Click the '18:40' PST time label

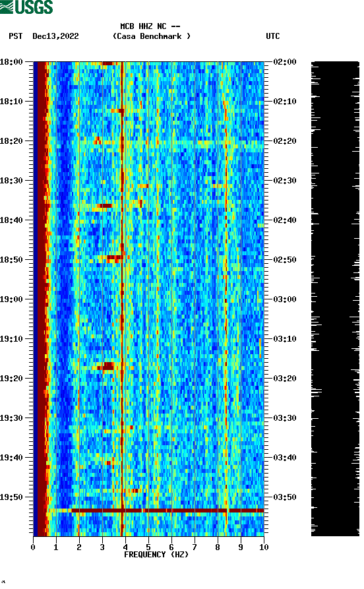pos(11,220)
